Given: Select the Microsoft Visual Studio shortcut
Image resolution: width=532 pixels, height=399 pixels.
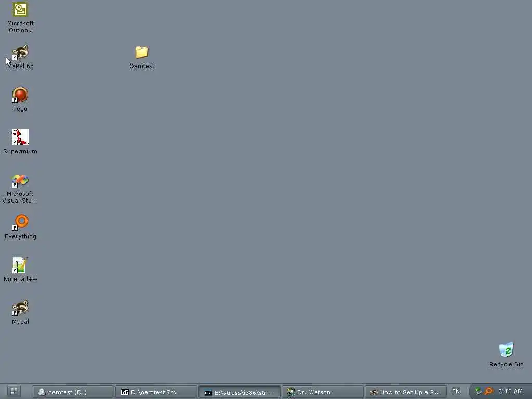Looking at the screenshot, I should click(20, 188).
